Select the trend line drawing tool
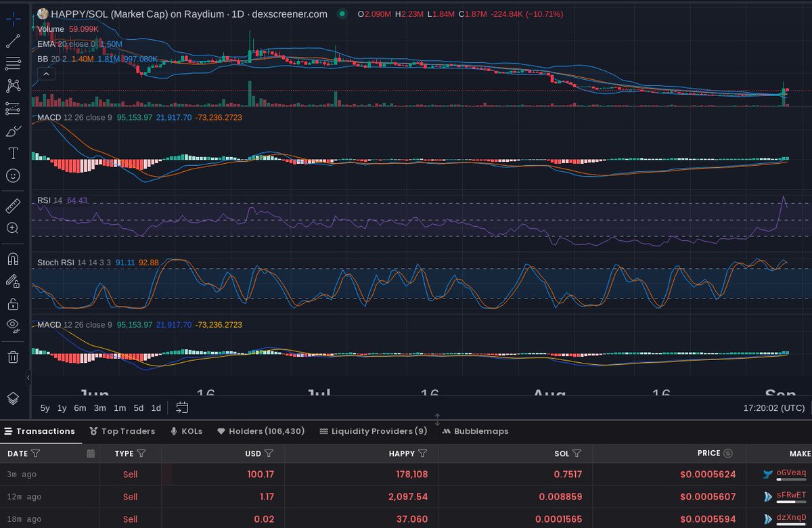Viewport: 812px width, 528px height. 13,41
